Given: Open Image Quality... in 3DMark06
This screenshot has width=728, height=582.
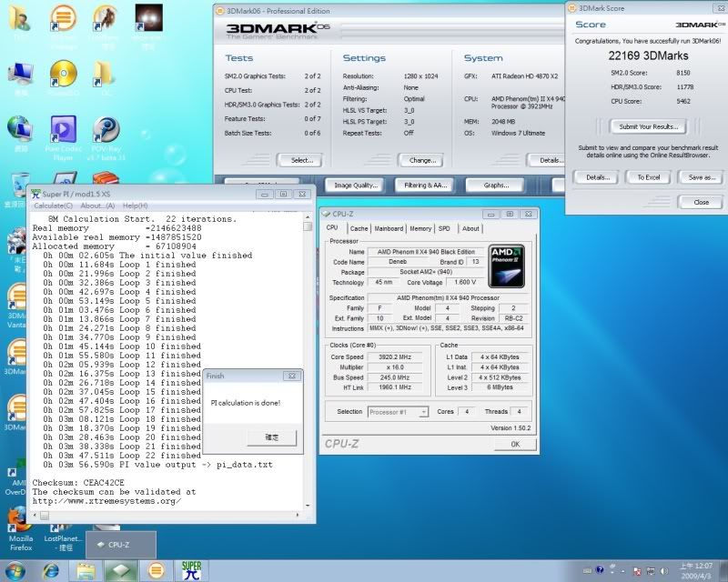Looking at the screenshot, I should [356, 186].
